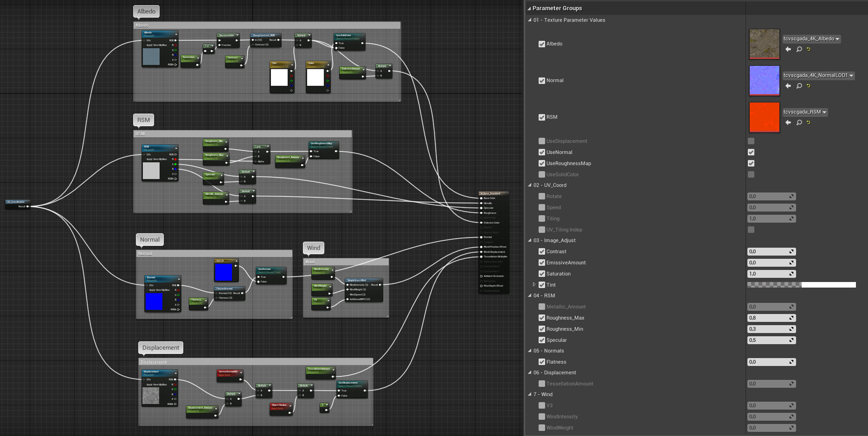Select the blue 0,0,1,0 constant node swatch
This screenshot has width=868, height=436.
[x=223, y=272]
